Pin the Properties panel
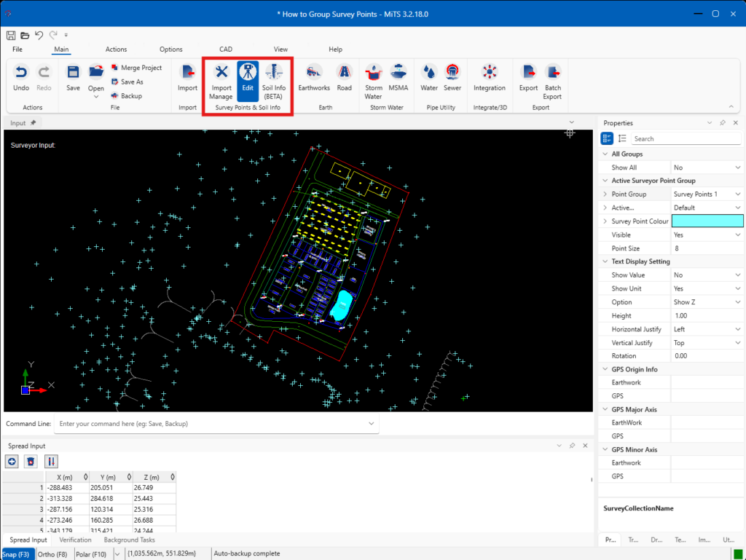The width and height of the screenshot is (746, 560). coord(722,122)
